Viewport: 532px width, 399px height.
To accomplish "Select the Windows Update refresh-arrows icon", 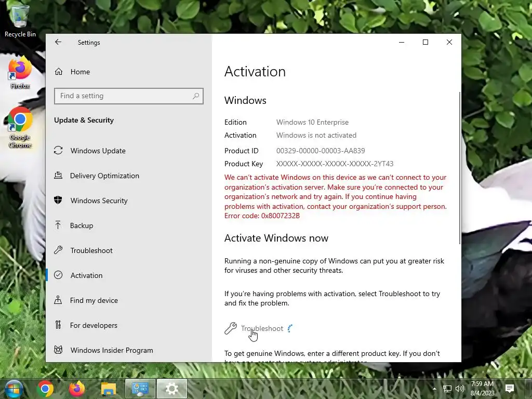I will [58, 150].
